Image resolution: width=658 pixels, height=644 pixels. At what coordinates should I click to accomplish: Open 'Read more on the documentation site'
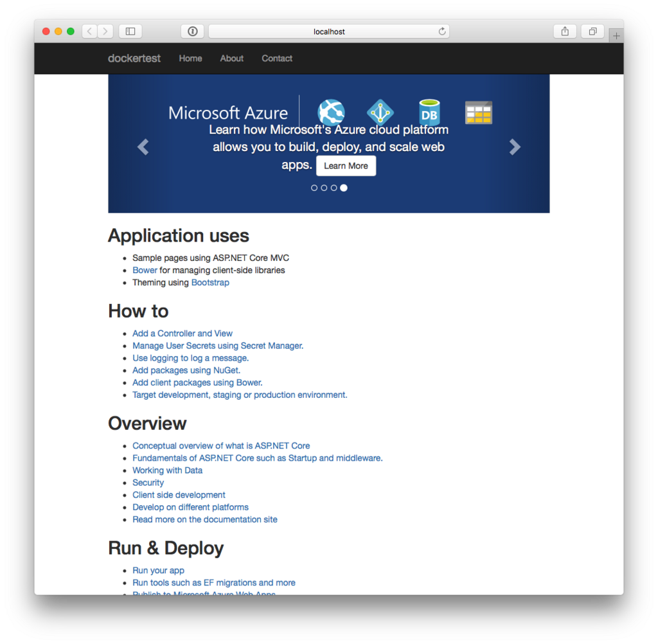205,520
